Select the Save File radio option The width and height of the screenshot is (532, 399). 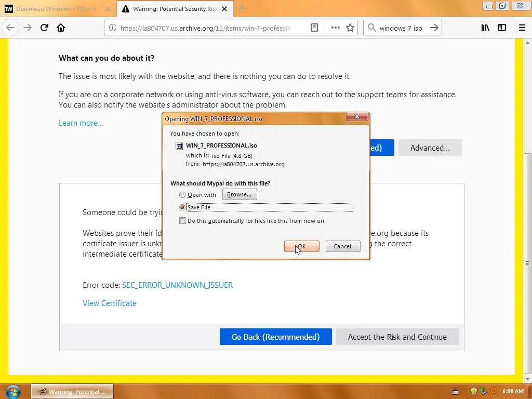(x=182, y=207)
